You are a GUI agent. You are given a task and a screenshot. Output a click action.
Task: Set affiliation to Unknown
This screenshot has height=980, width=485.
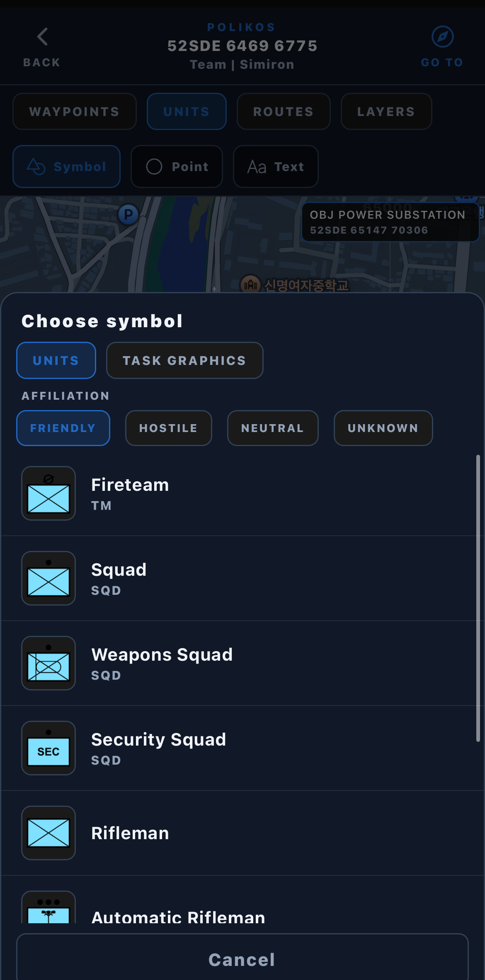coord(383,428)
